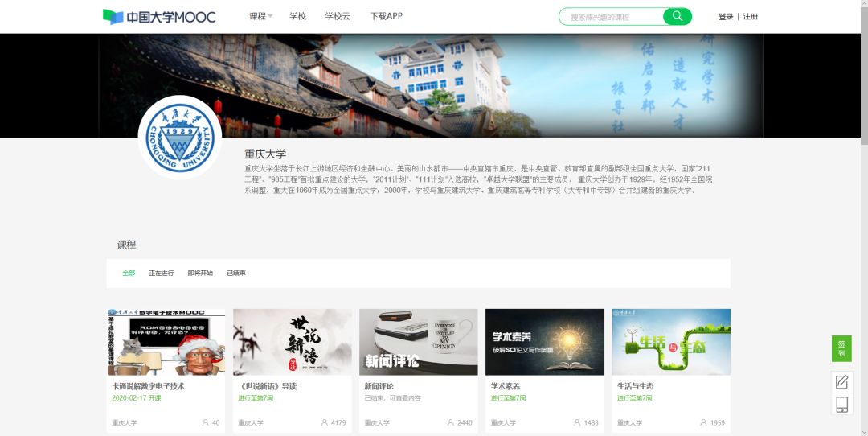Screen dimensions: 868x436
Task: Open the 世说新语 course thumbnail
Action: tap(293, 342)
